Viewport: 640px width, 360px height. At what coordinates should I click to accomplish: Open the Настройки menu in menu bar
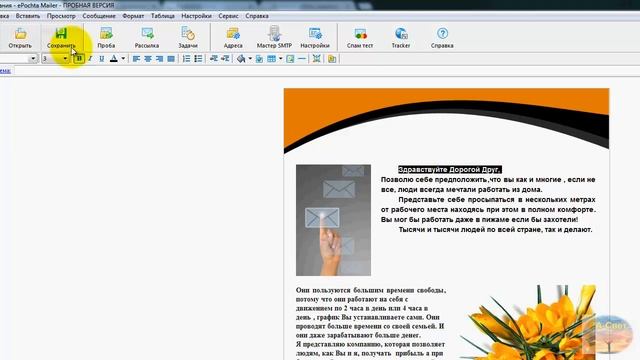click(196, 16)
